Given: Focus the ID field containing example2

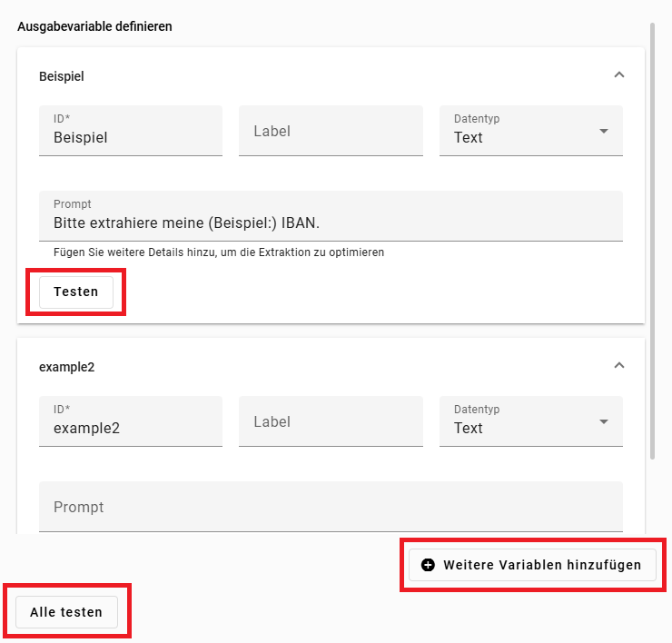Looking at the screenshot, I should [130, 421].
